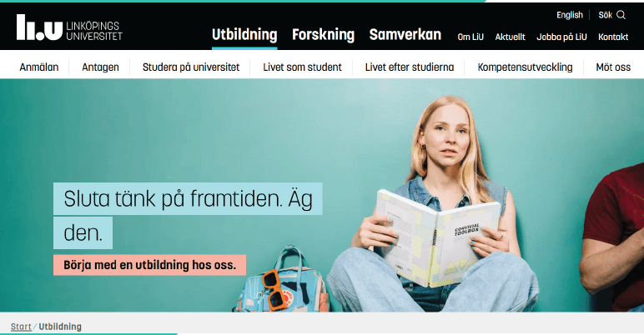Open Livet som student submenu item
The height and width of the screenshot is (335, 644).
tap(302, 67)
